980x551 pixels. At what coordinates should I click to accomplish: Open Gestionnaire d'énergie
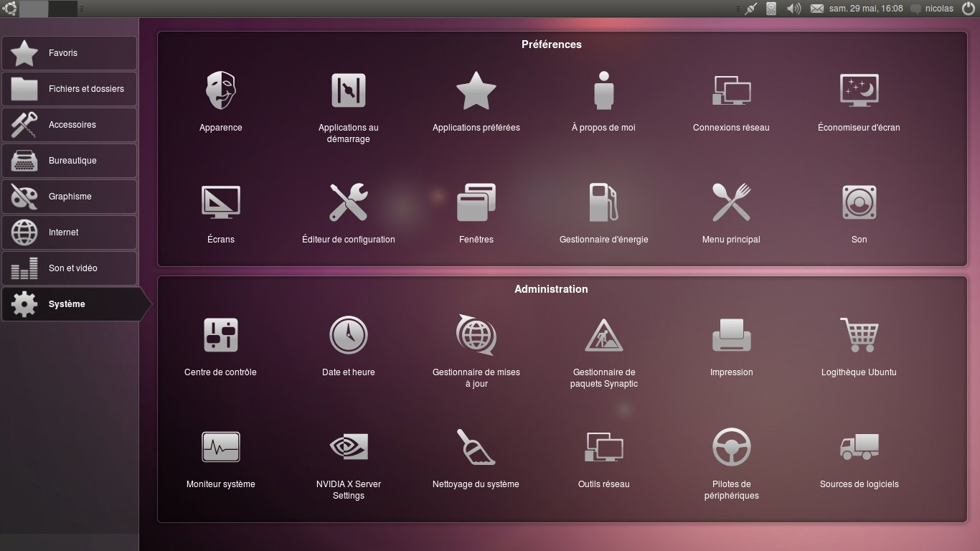[603, 214]
